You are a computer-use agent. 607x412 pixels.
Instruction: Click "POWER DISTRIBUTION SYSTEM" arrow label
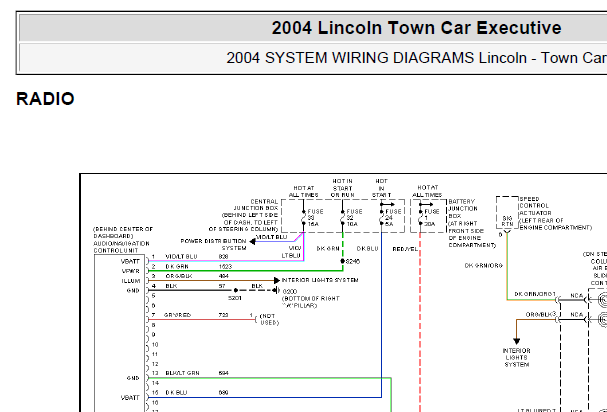[213, 244]
